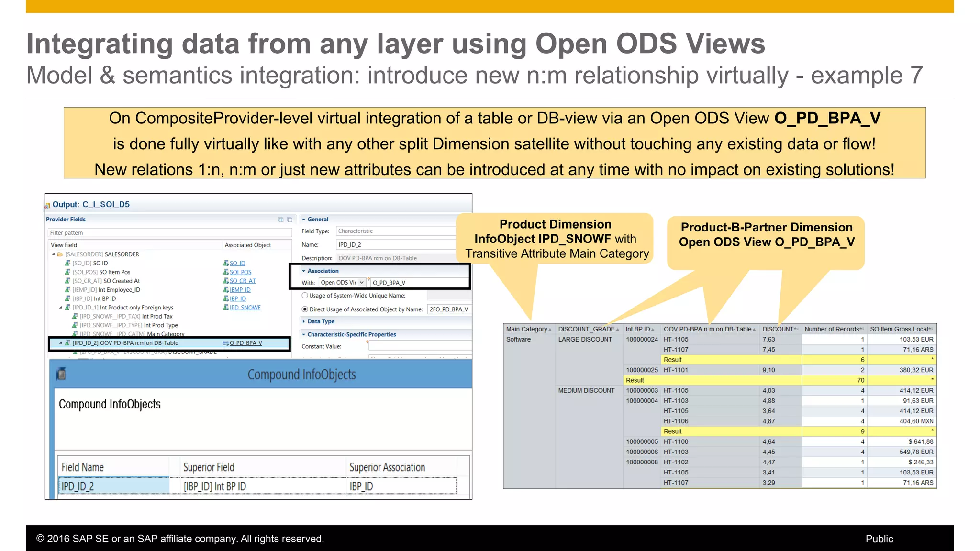Image resolution: width=980 pixels, height=551 pixels.
Task: Select IPD_ID_2 cell in Compound InfoObjects table
Action: (x=113, y=486)
